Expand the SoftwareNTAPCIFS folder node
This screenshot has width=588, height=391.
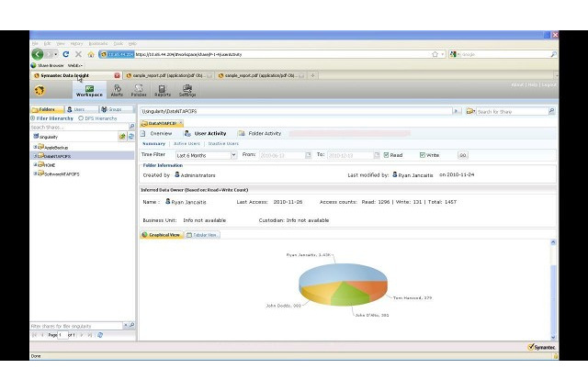[x=35, y=173]
